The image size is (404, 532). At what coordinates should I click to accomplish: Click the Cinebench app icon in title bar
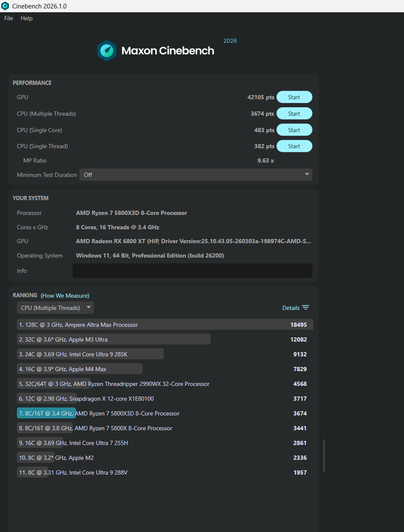pyautogui.click(x=5, y=6)
